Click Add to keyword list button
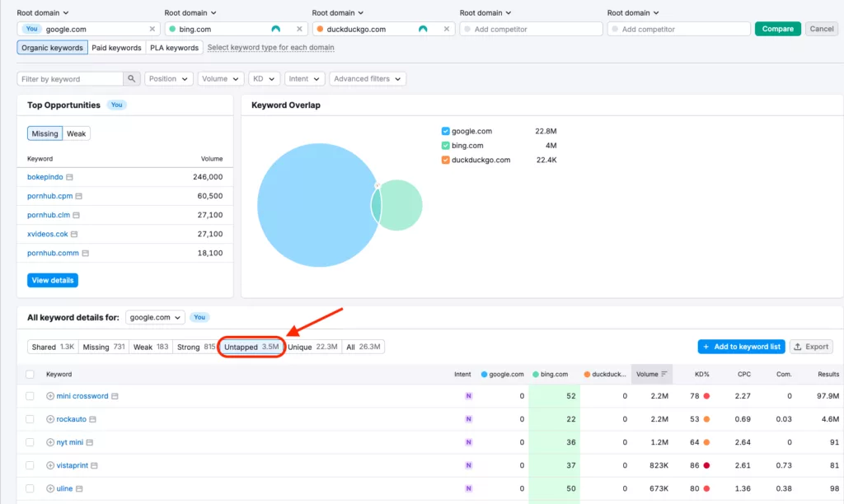Image resolution: width=844 pixels, height=504 pixels. pos(741,347)
